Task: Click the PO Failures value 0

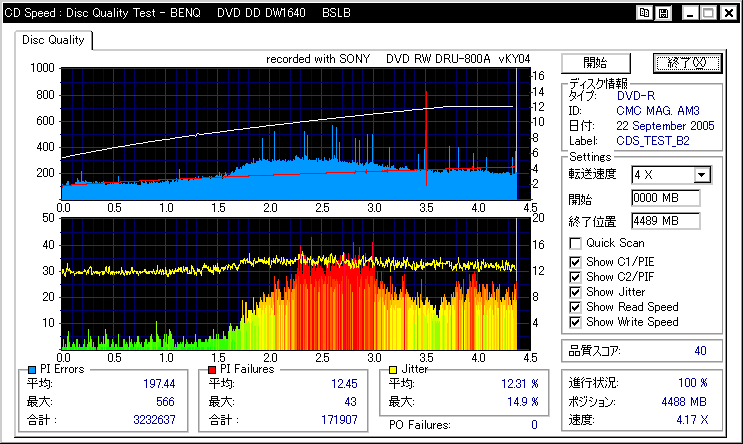Action: pyautogui.click(x=535, y=425)
